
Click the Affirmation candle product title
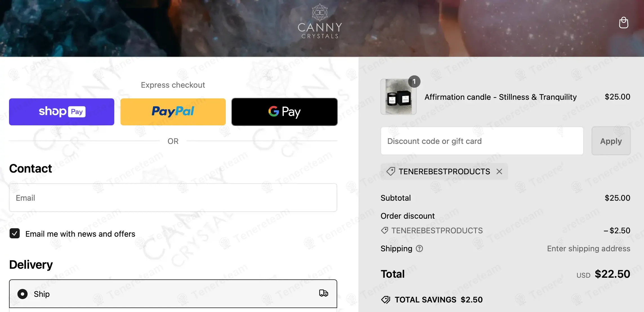pos(500,97)
